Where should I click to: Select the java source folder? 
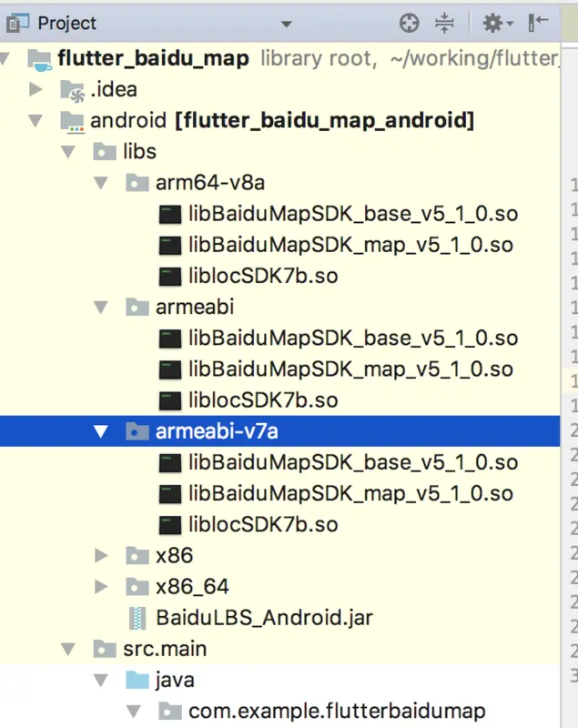point(280,680)
